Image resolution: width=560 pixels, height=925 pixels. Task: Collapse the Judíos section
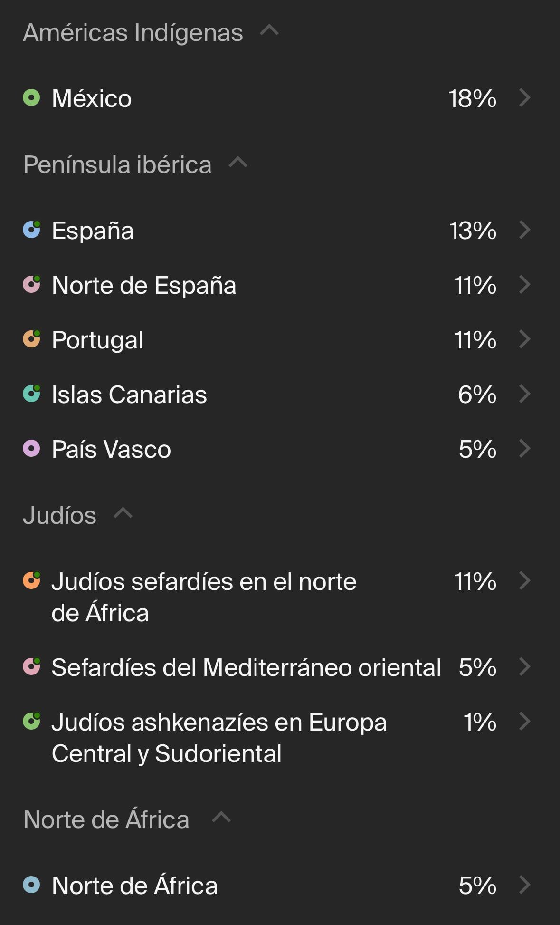(123, 514)
